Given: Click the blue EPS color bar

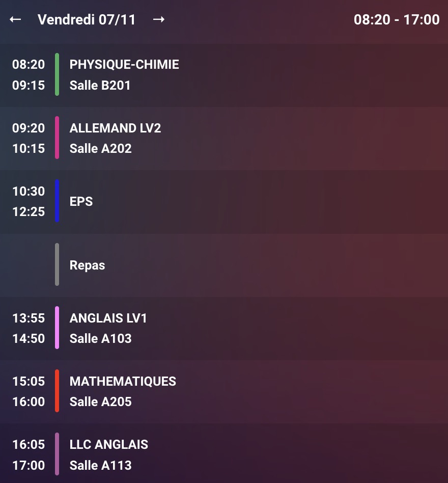Looking at the screenshot, I should tap(57, 201).
